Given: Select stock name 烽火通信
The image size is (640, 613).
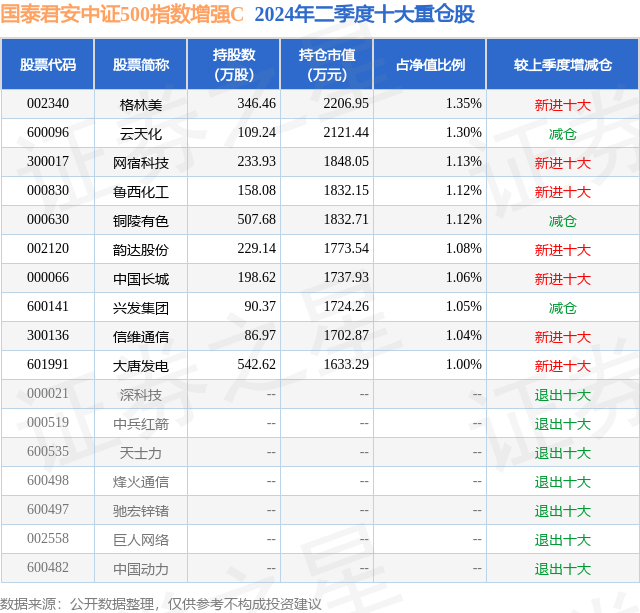Looking at the screenshot, I should pos(141,482).
